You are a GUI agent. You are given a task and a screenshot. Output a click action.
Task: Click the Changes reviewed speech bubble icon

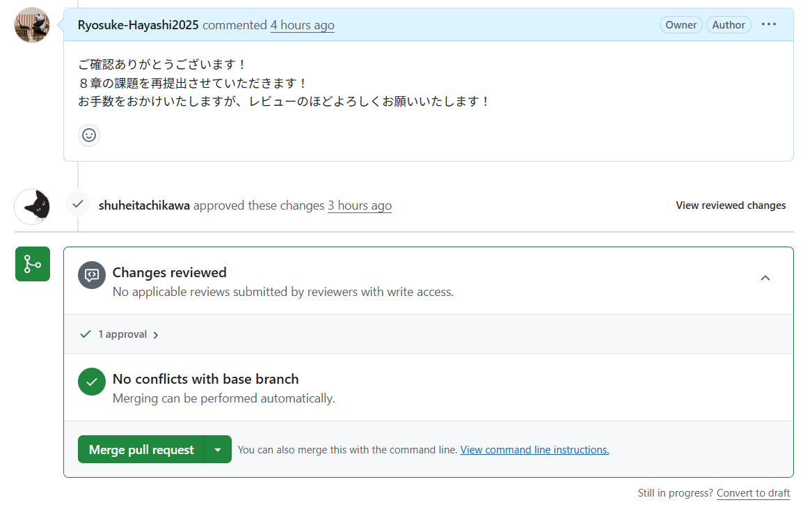(x=91, y=275)
